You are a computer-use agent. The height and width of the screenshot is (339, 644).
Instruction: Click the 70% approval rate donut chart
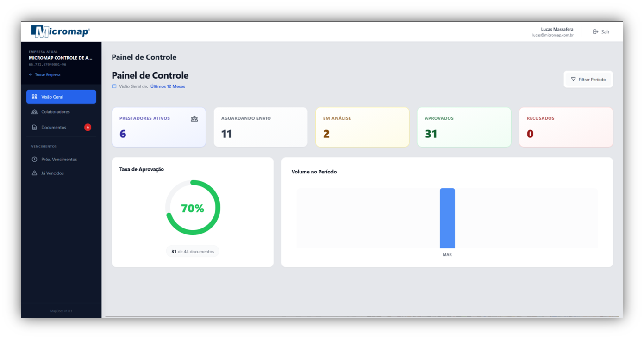coord(193,208)
